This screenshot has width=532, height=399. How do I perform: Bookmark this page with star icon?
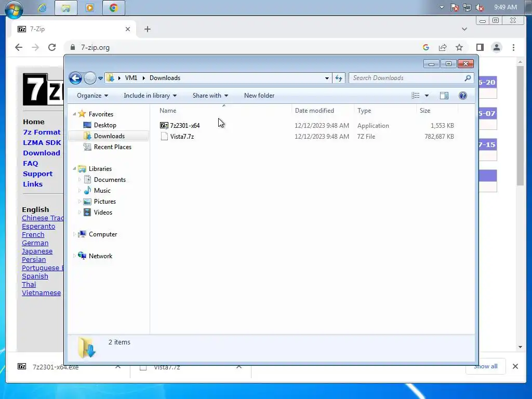(x=459, y=47)
